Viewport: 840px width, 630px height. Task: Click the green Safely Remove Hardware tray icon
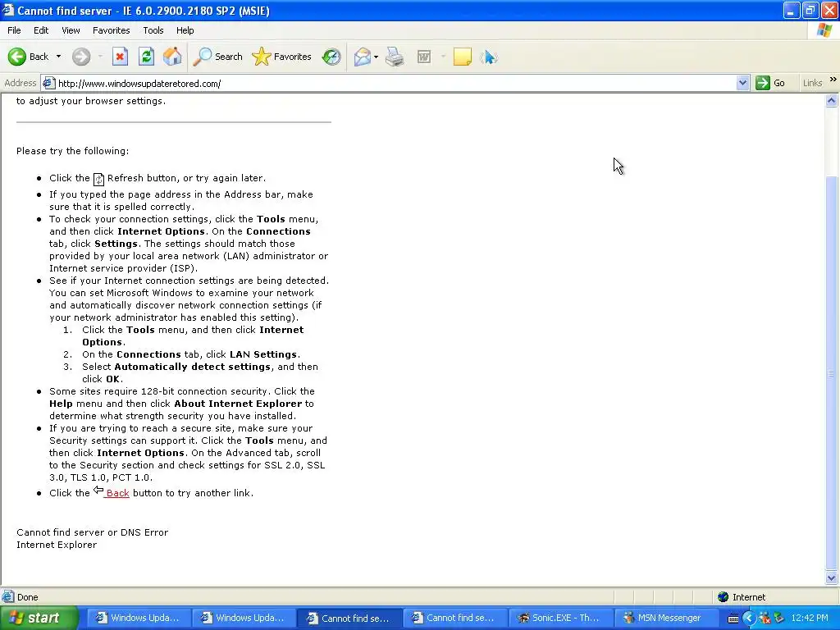(779, 619)
